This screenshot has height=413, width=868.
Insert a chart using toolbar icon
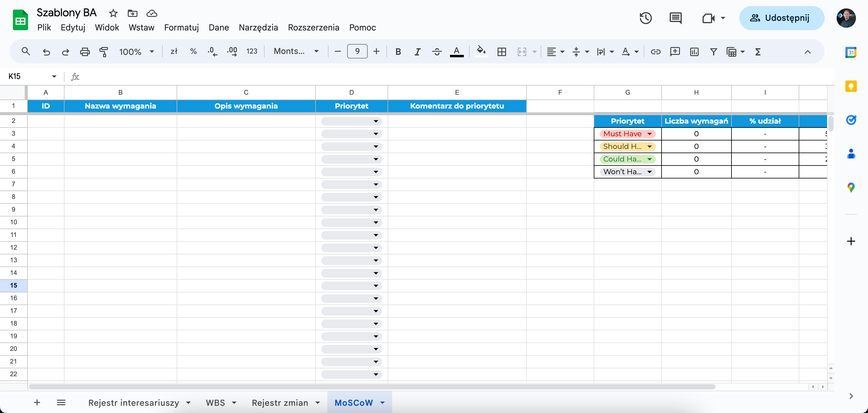tap(694, 52)
